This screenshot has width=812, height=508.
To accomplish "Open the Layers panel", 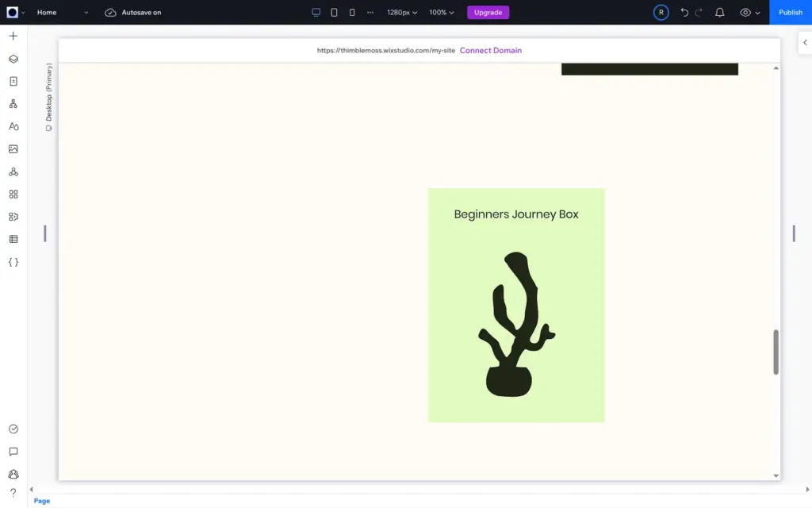I will point(13,59).
